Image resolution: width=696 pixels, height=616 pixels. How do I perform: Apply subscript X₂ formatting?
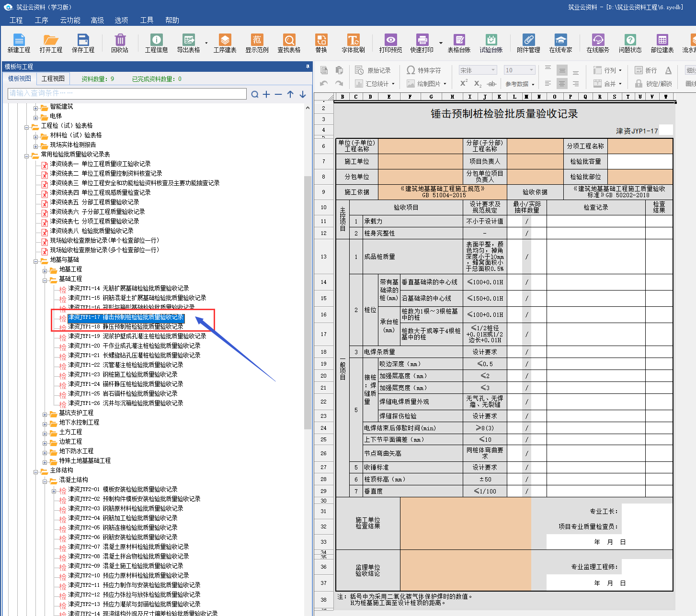pos(478,84)
